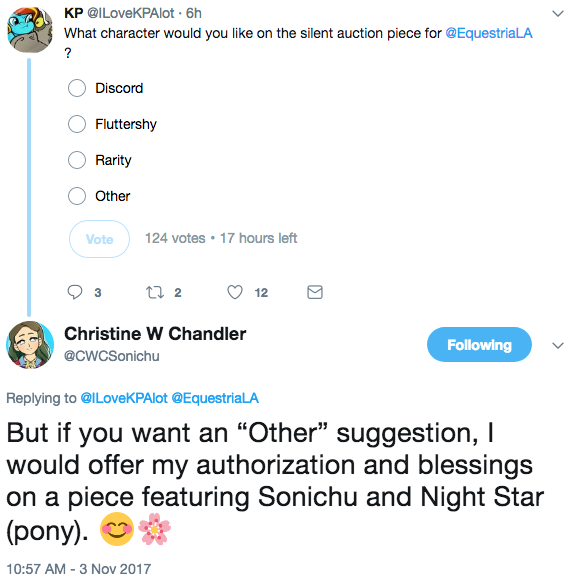This screenshot has height=577, width=567.
Task: Click the reply speech bubble icon
Action: click(75, 292)
